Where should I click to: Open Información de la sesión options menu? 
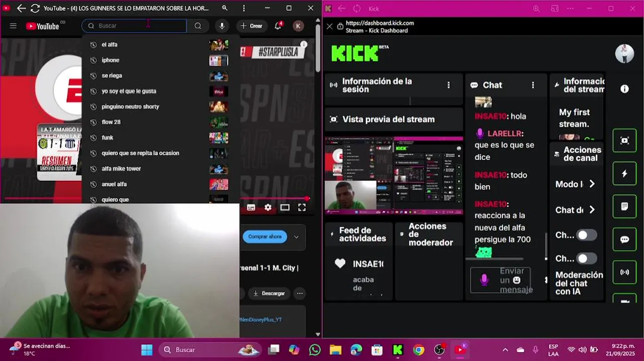click(448, 85)
